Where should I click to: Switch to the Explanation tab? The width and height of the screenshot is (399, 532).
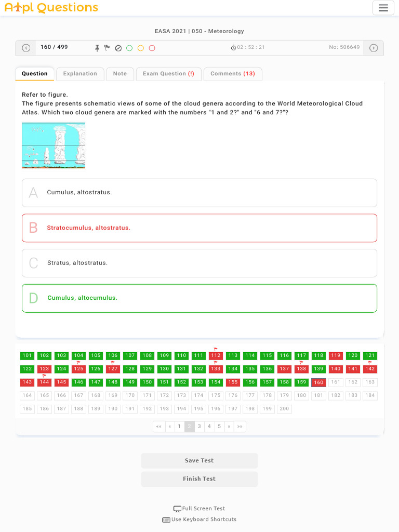pos(80,74)
